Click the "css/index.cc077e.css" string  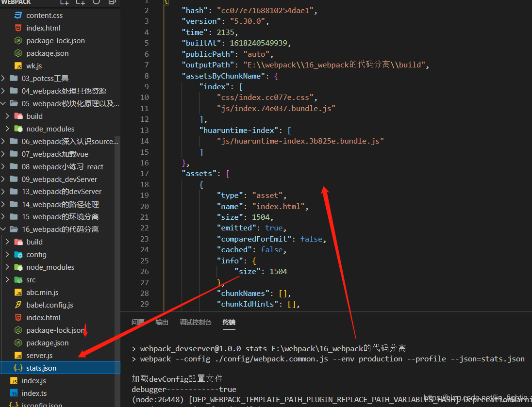[265, 98]
